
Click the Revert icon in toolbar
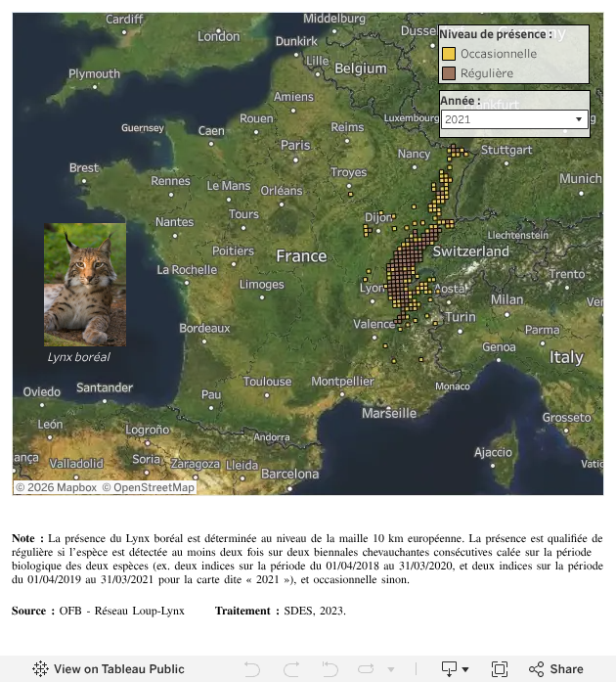(330, 668)
